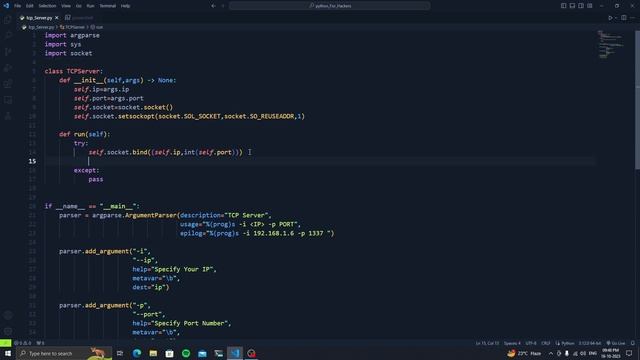Click the Ln 15 cursor position status

coord(487,343)
